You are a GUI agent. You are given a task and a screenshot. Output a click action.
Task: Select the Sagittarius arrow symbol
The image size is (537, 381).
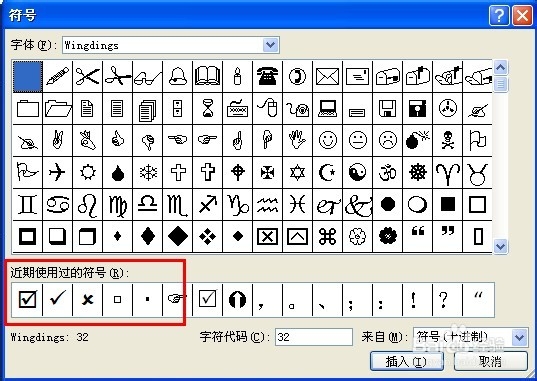pos(208,205)
